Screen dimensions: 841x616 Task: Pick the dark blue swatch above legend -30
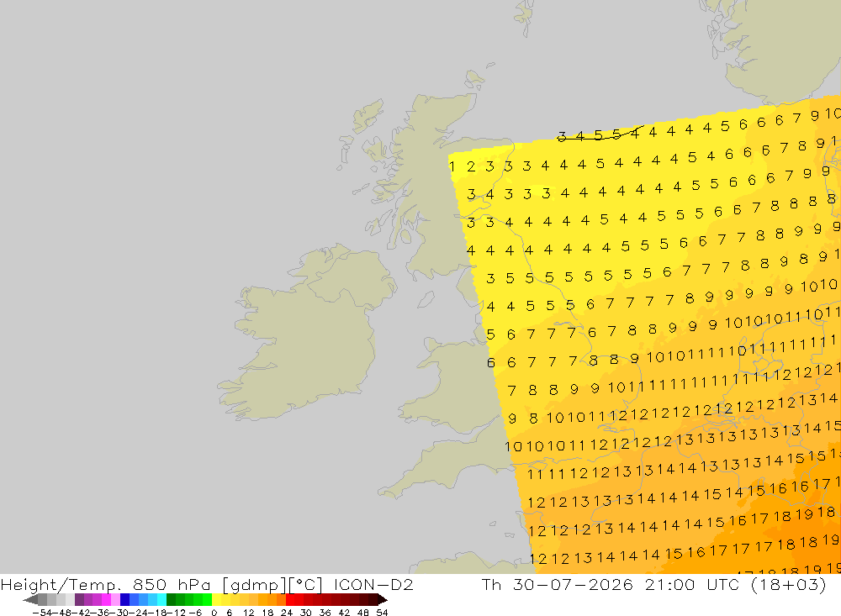[125, 599]
